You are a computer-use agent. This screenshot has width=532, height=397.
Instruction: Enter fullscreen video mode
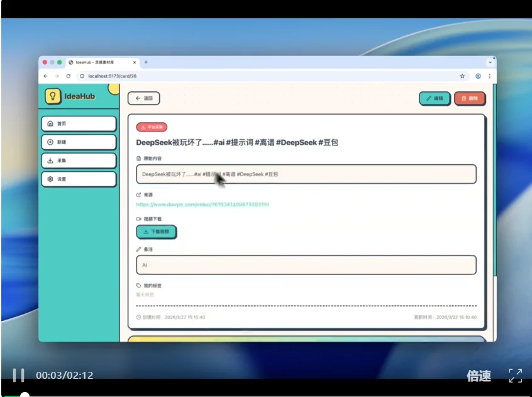(x=515, y=376)
